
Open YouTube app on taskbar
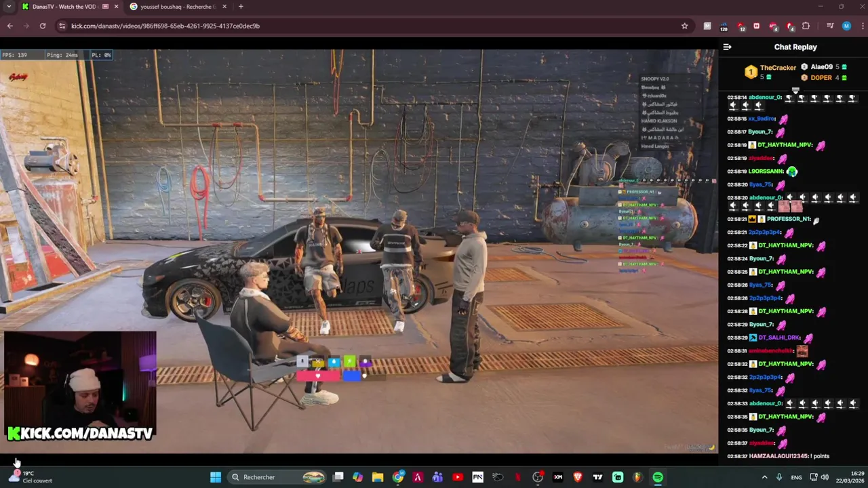[x=458, y=477]
